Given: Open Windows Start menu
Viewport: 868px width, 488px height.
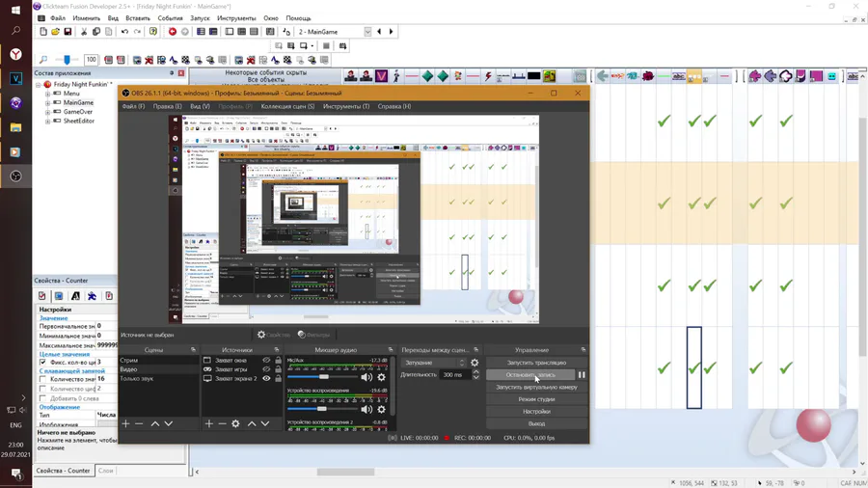Looking at the screenshot, I should pyautogui.click(x=15, y=10).
